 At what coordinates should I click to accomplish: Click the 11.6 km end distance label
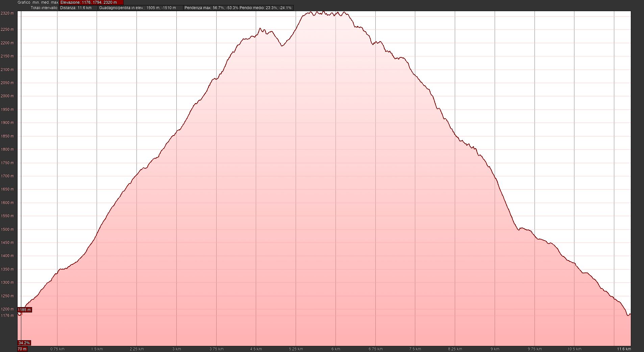point(624,349)
